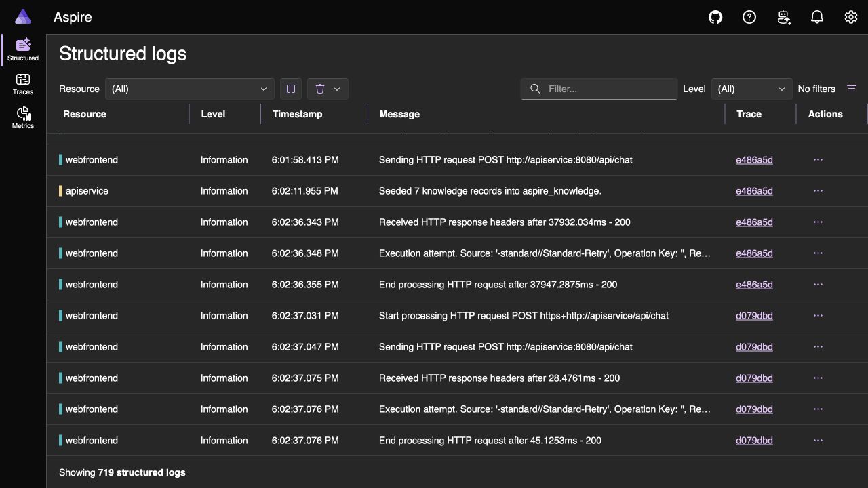Image resolution: width=868 pixels, height=488 pixels.
Task: Click the Timestamp column header
Action: [297, 114]
